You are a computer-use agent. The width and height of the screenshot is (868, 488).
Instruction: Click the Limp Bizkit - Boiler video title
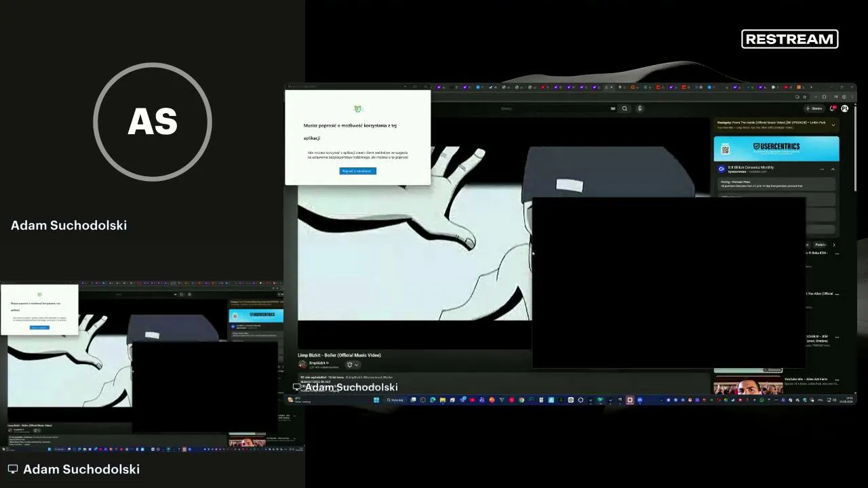coord(339,355)
